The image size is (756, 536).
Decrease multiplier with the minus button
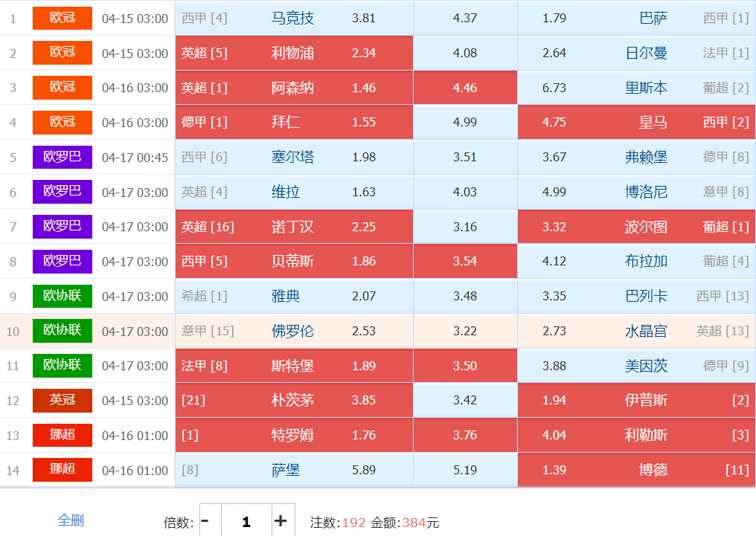point(205,521)
